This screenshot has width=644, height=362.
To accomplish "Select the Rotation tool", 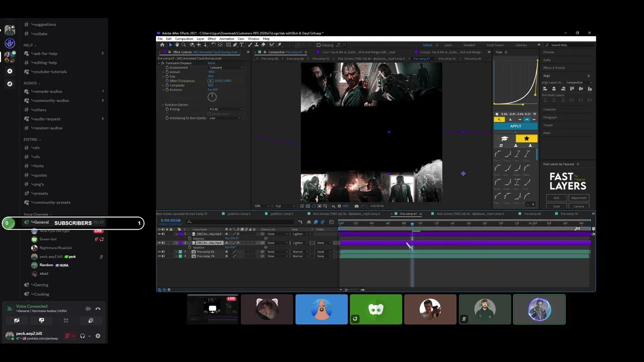I will pos(213,45).
